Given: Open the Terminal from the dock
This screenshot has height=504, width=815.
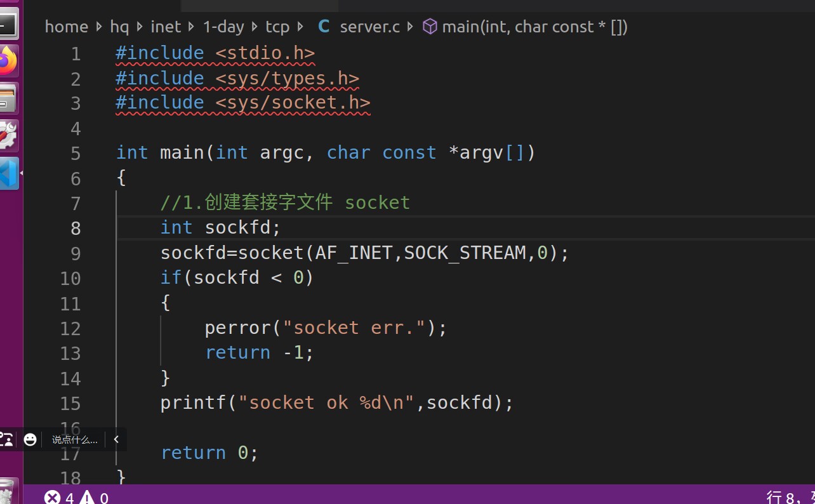Looking at the screenshot, I should click(x=9, y=24).
